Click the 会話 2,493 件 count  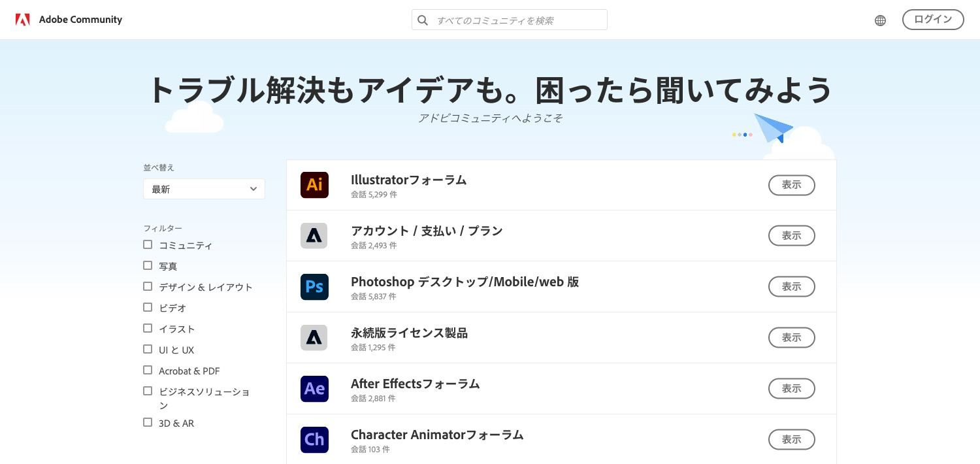click(374, 246)
